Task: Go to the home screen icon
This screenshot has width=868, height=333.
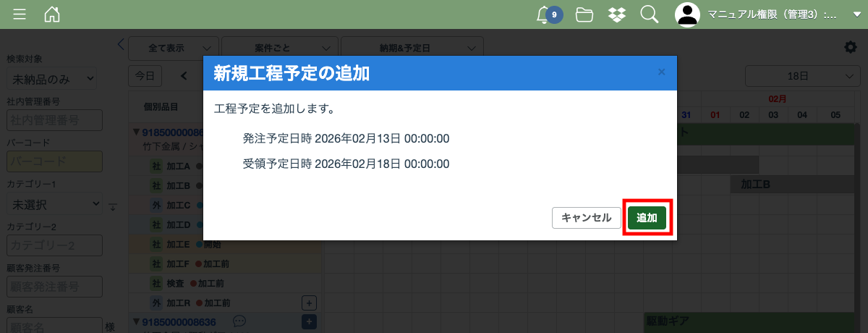Action: [52, 14]
